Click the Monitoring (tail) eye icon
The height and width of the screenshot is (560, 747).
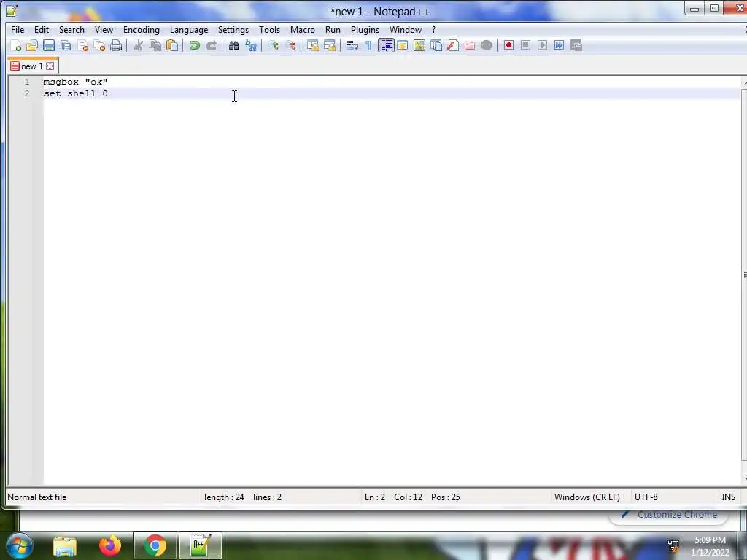(487, 46)
